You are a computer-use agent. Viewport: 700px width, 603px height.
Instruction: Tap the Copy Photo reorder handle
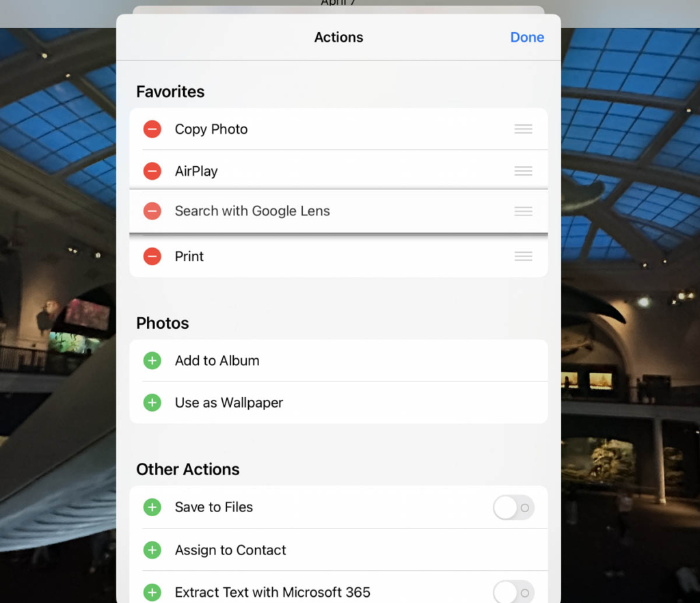(x=523, y=129)
